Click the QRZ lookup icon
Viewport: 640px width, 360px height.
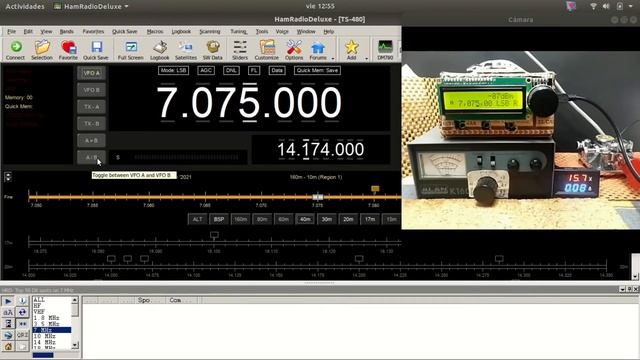(22, 335)
